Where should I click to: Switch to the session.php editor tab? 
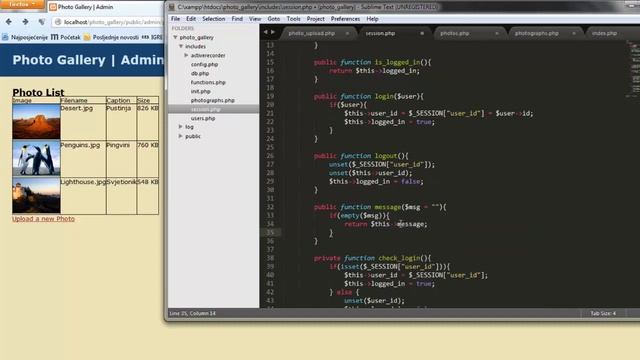tap(380, 33)
